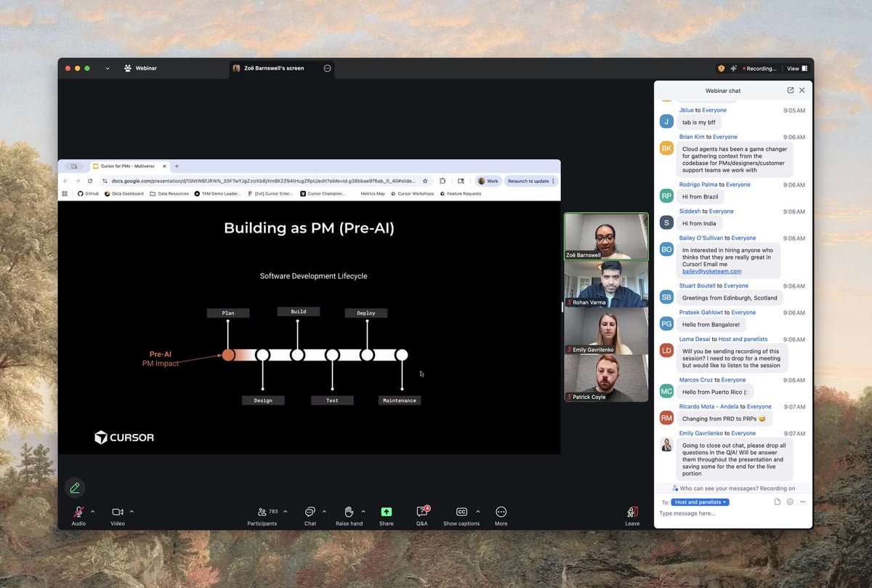The height and width of the screenshot is (588, 872).
Task: Click the chat message input field
Action: pyautogui.click(x=732, y=514)
